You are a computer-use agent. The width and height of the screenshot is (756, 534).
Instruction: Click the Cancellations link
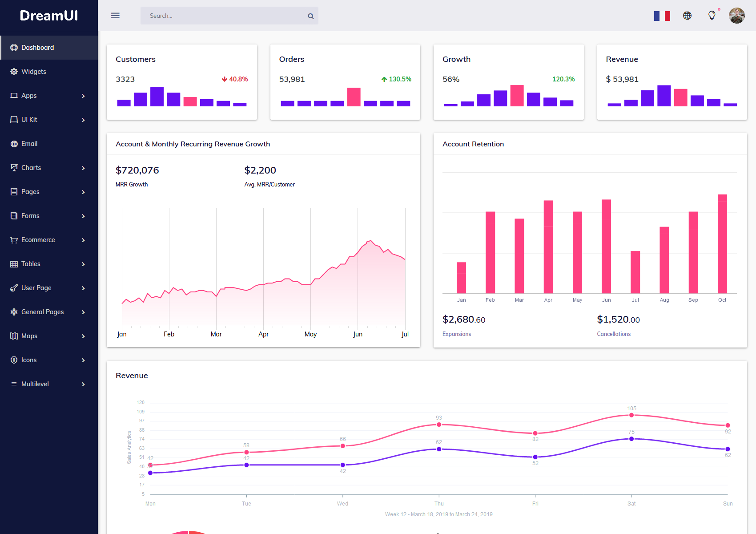coord(613,334)
